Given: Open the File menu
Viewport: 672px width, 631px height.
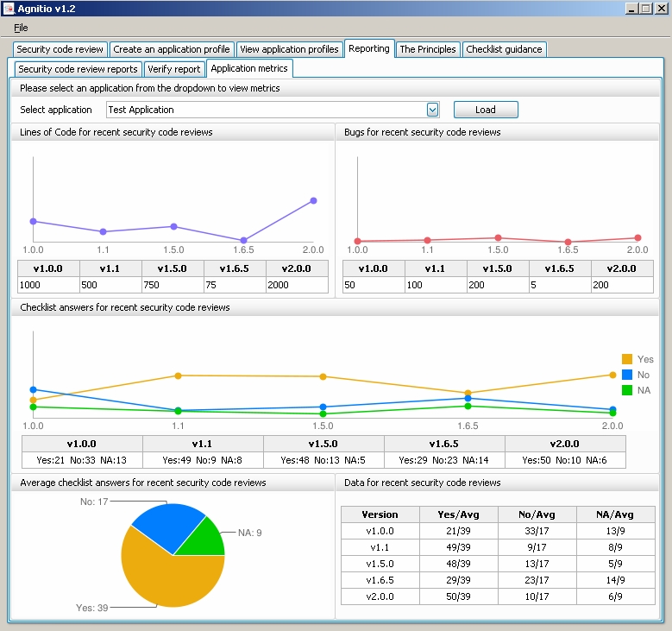Looking at the screenshot, I should (x=21, y=28).
